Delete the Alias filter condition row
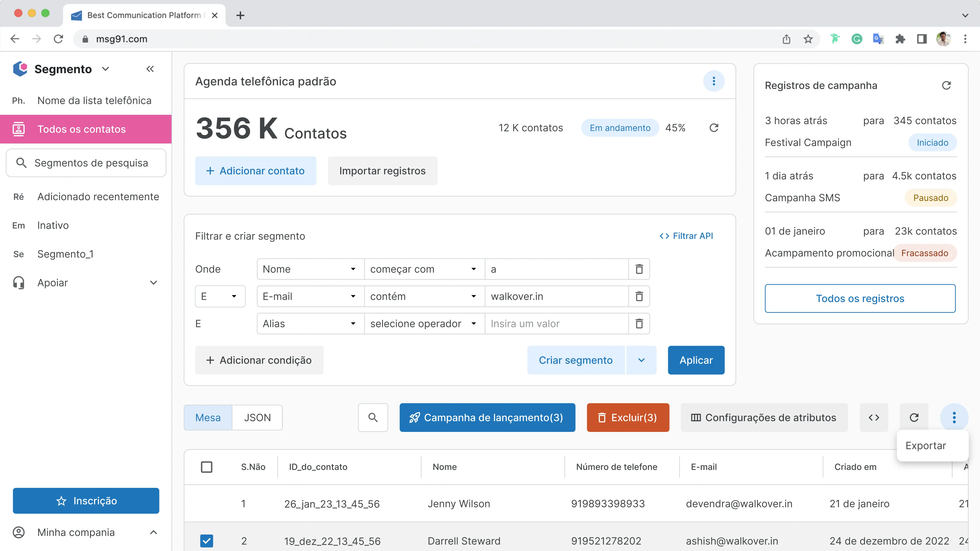 click(x=639, y=324)
